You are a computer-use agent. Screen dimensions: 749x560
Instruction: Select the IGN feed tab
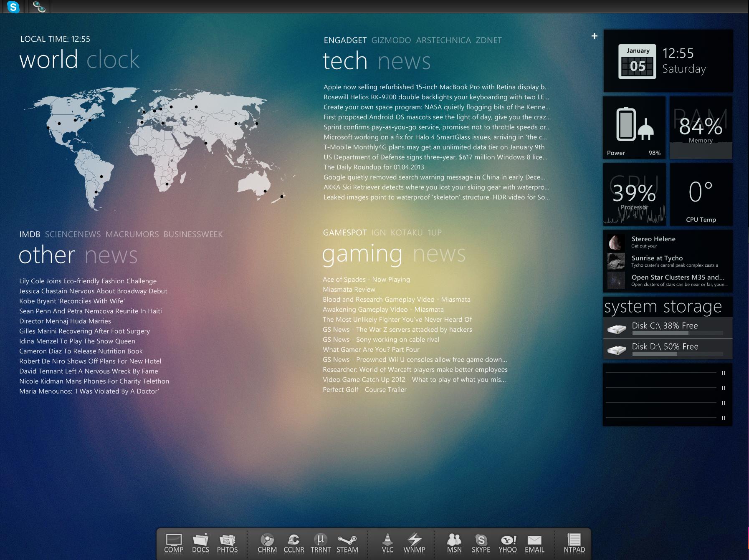pyautogui.click(x=379, y=232)
